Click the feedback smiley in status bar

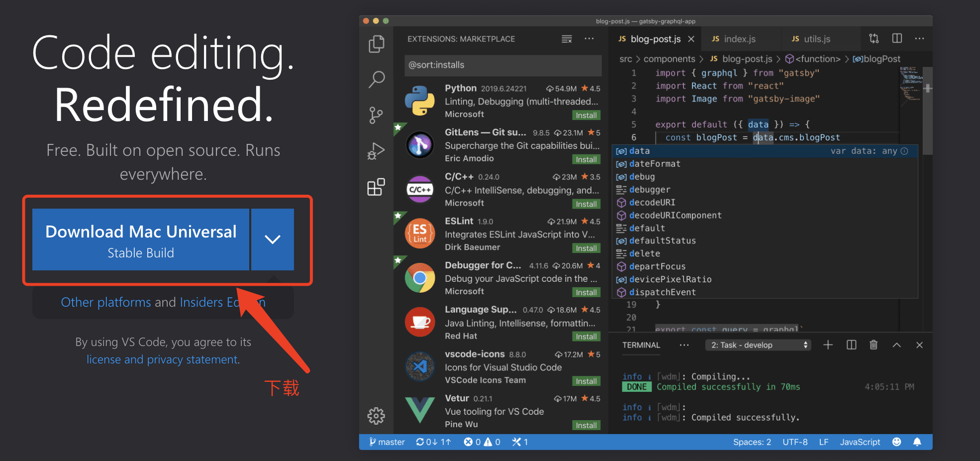pos(896,442)
